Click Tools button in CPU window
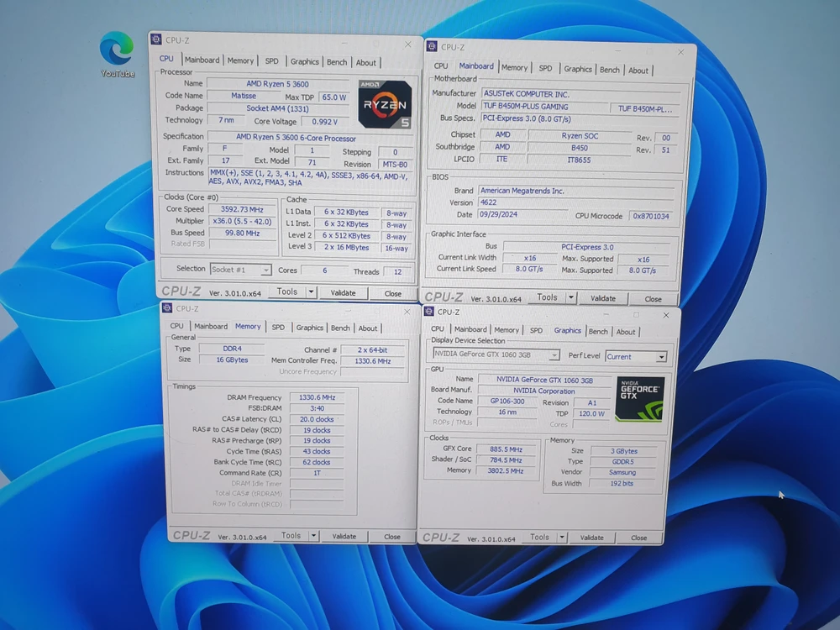Viewport: 840px width, 630px height. pos(287,291)
